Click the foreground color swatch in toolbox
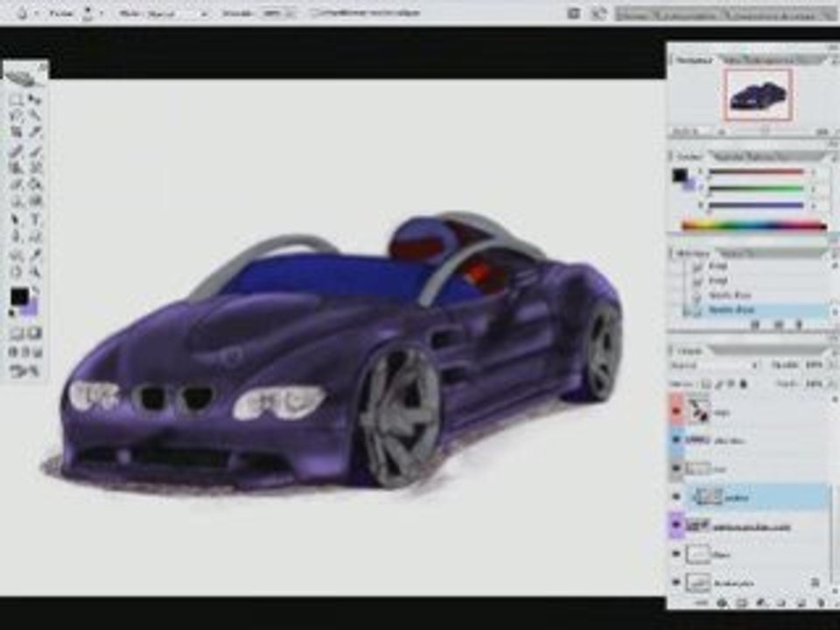This screenshot has width=840, height=630. (x=20, y=297)
